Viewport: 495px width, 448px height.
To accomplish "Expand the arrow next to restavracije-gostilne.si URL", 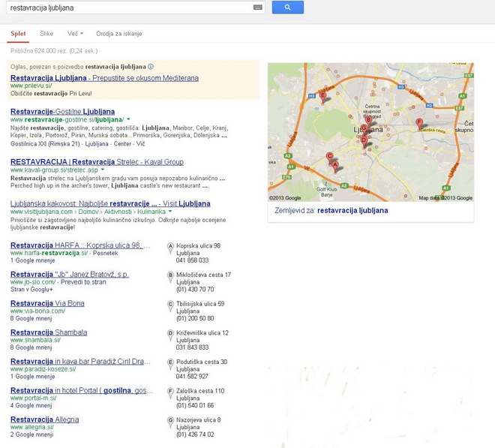I will tap(128, 119).
